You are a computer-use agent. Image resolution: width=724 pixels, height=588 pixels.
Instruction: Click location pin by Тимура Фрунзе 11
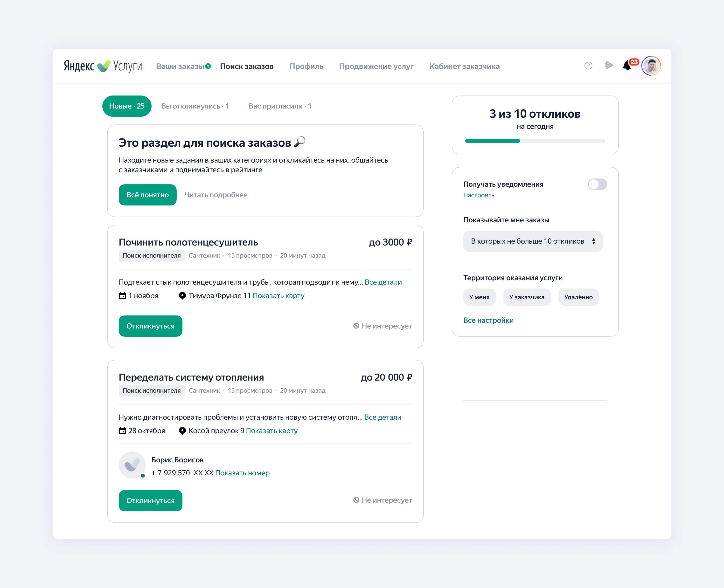click(x=182, y=296)
